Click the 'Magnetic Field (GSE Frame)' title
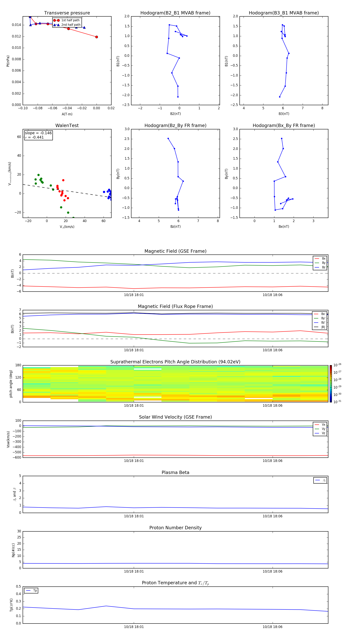The image size is (351, 644). point(175,251)
